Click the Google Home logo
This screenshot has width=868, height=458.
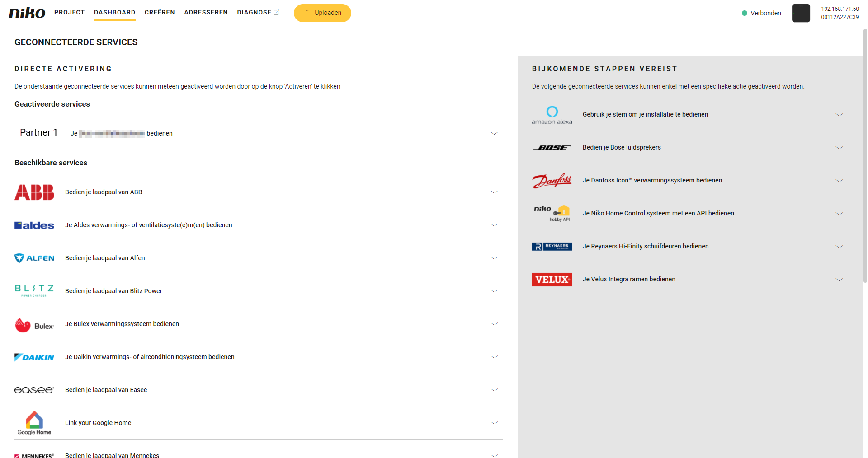pyautogui.click(x=34, y=423)
